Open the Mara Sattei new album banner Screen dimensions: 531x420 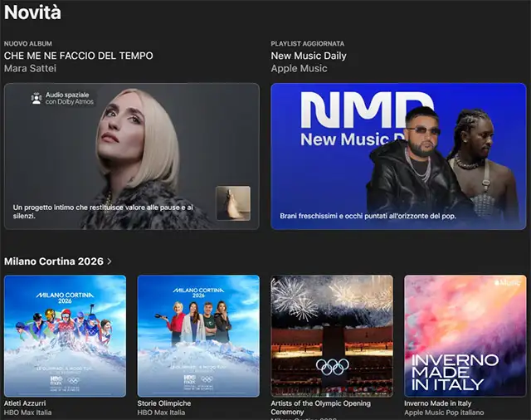132,156
